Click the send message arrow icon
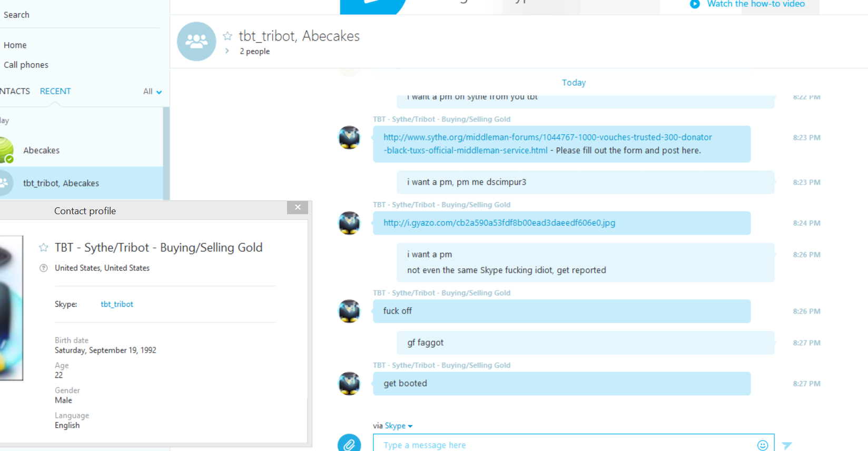Viewport: 868px width, 451px height. click(x=787, y=445)
